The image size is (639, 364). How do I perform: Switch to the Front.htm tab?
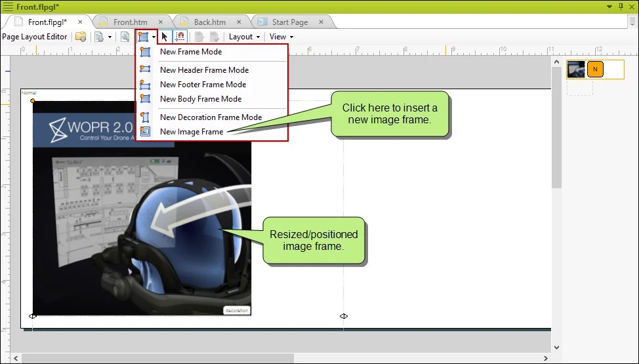pyautogui.click(x=131, y=22)
